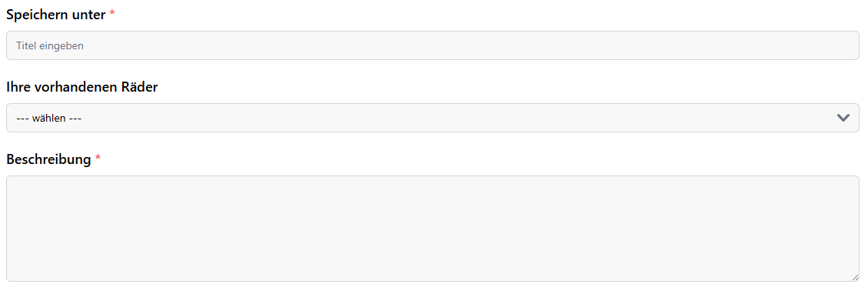
Task: Click the chevron arrow of the Räder dropdown
Action: click(843, 118)
